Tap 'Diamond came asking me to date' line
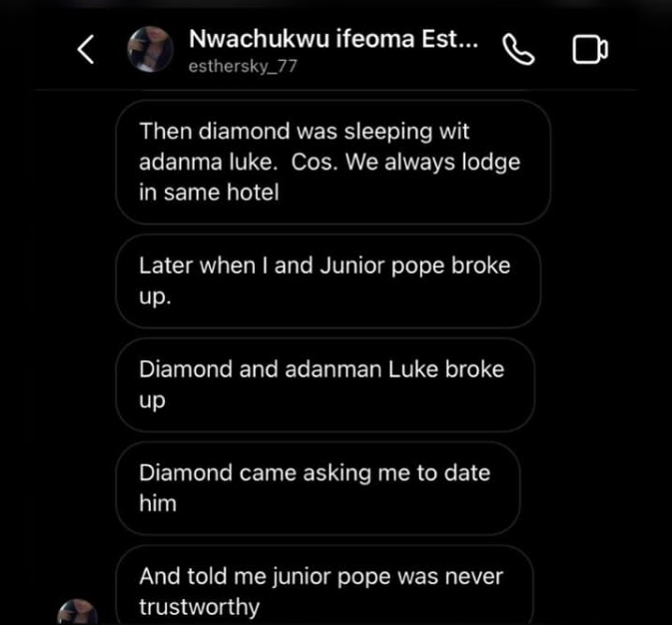The height and width of the screenshot is (625, 672). click(x=315, y=472)
